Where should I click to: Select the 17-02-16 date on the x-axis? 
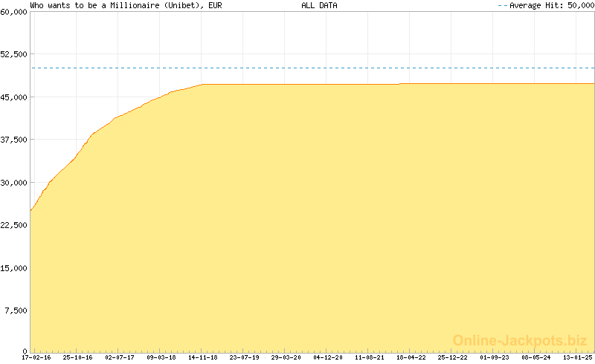tap(36, 357)
